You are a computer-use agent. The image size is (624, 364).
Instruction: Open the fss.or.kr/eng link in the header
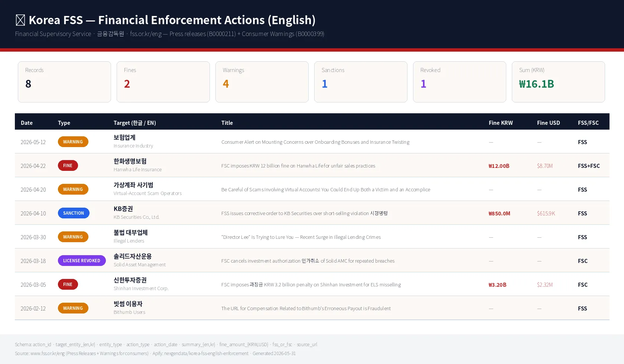(146, 34)
